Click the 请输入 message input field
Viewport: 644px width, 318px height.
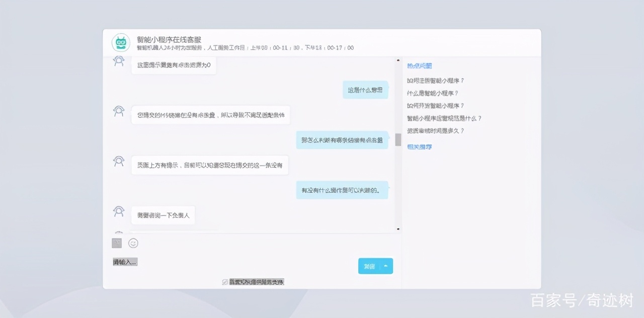[x=124, y=261]
